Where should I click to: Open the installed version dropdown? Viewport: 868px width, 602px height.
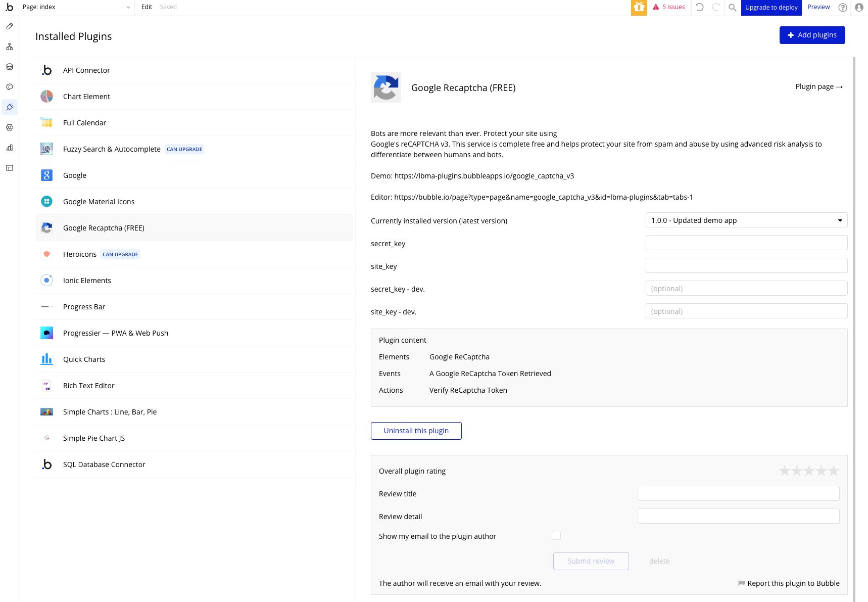746,220
